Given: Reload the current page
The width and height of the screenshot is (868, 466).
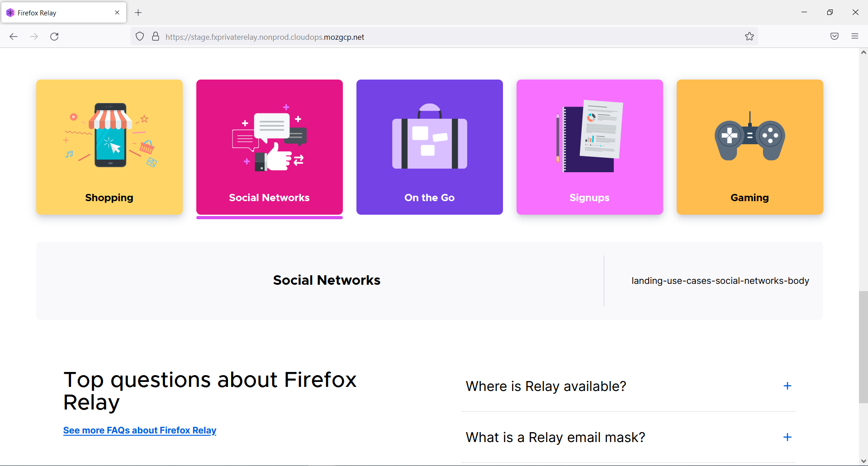Looking at the screenshot, I should click(54, 36).
